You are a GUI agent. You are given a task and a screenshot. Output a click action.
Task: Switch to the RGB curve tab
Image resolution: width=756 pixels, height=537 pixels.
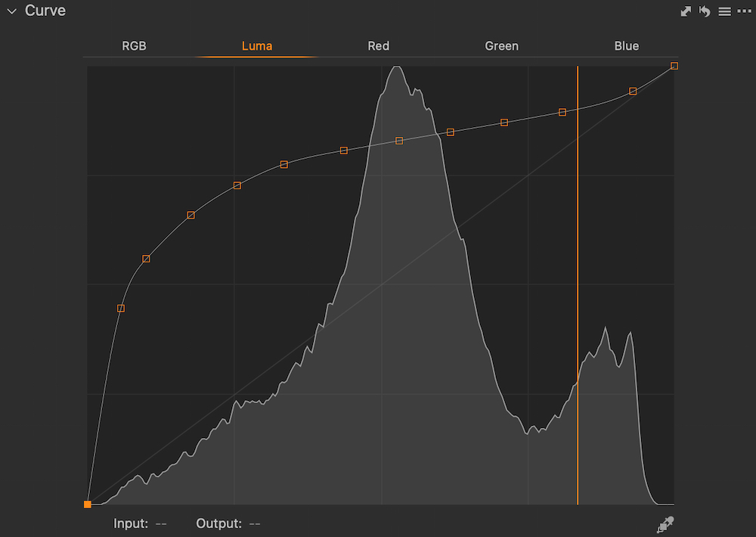tap(134, 46)
